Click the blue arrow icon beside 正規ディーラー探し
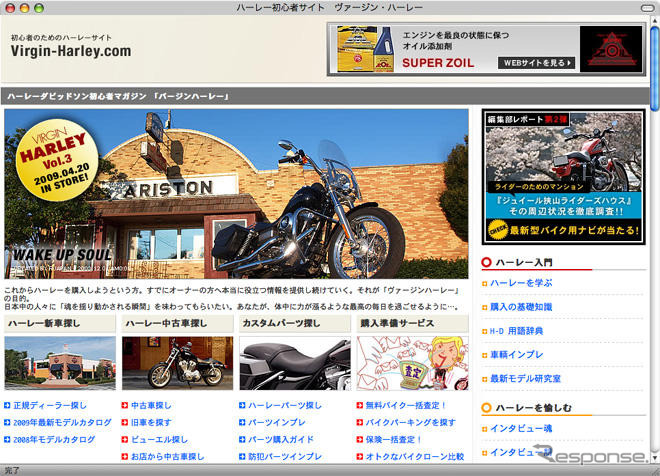The width and height of the screenshot is (660, 476). 7,405
